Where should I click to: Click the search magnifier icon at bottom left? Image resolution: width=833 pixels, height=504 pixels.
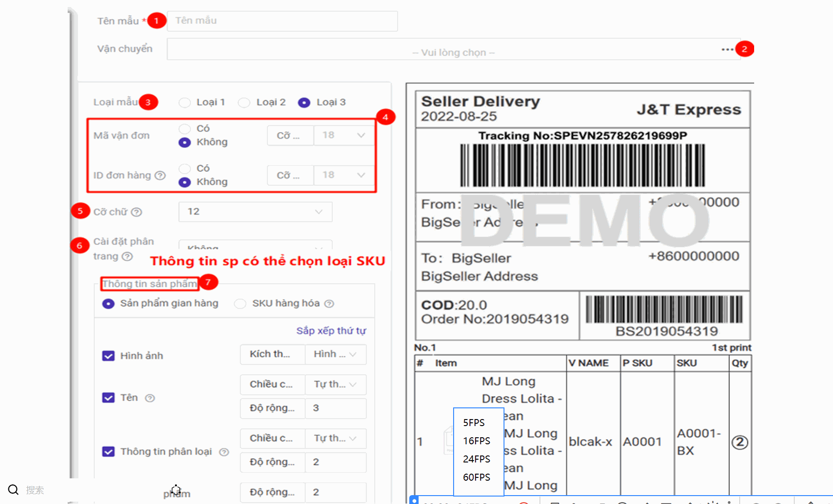(x=13, y=490)
